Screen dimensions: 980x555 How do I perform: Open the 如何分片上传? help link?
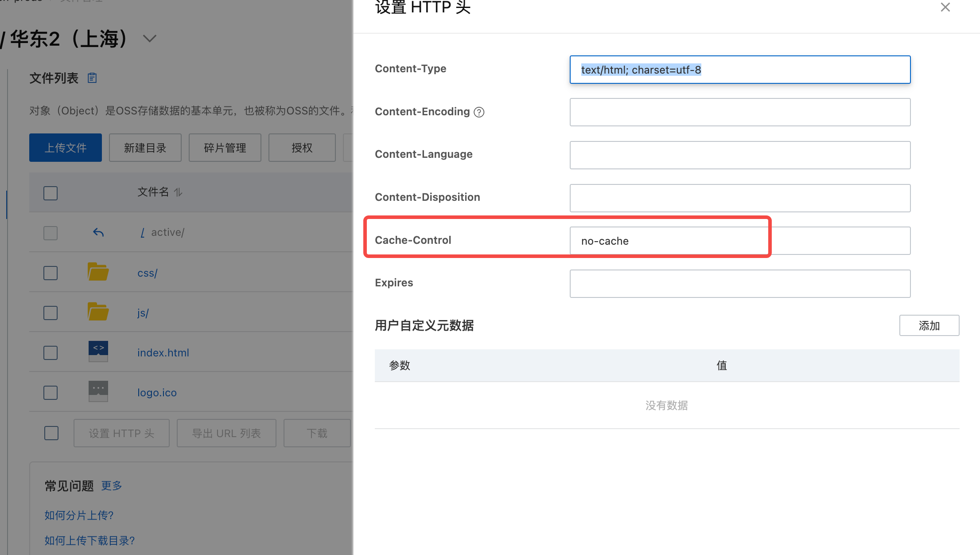coord(79,516)
